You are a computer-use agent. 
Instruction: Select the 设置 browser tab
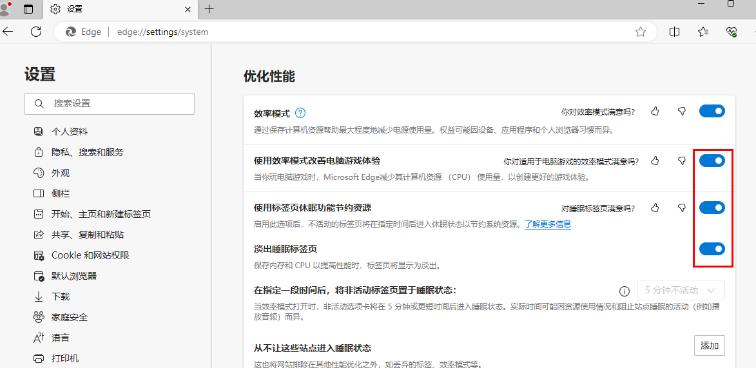pos(121,9)
